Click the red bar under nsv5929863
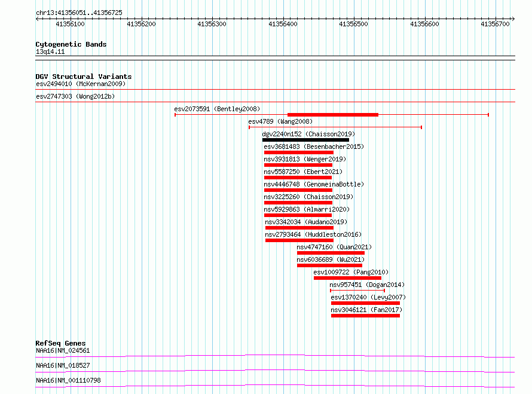 click(298, 215)
